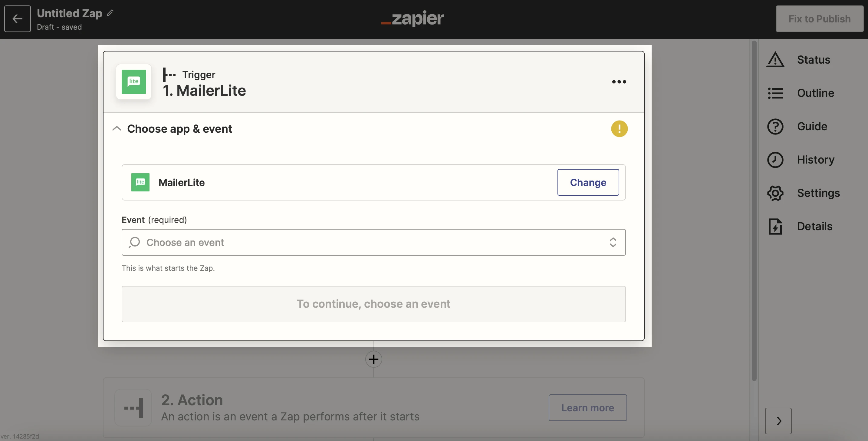Click the Trigger step type icon
Screen dimensions: 868x441
(x=169, y=75)
